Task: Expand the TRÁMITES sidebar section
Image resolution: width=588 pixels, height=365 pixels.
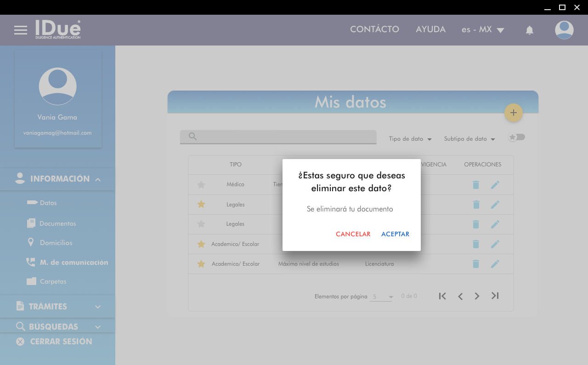Action: point(57,307)
